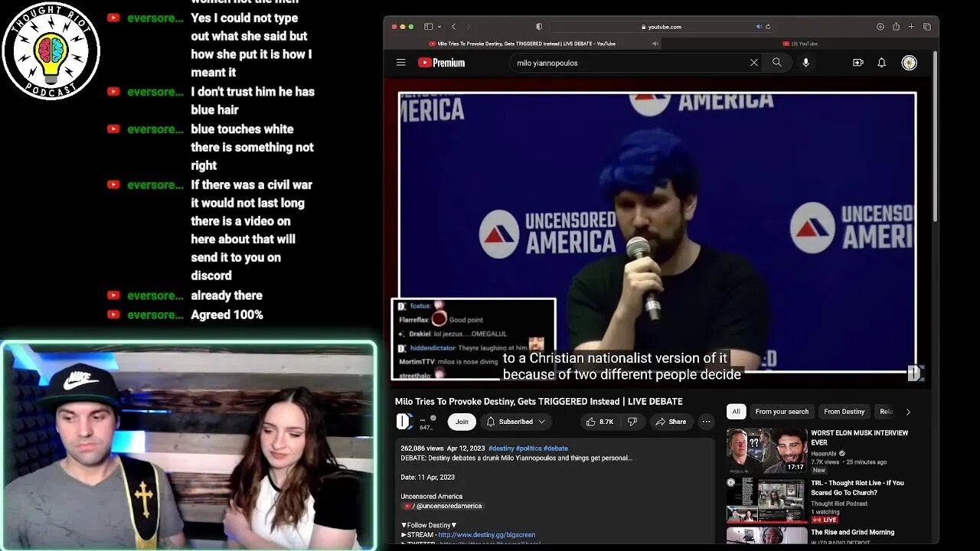Open The Rise and Grind Morning title
The width and height of the screenshot is (980, 551).
[x=852, y=533]
